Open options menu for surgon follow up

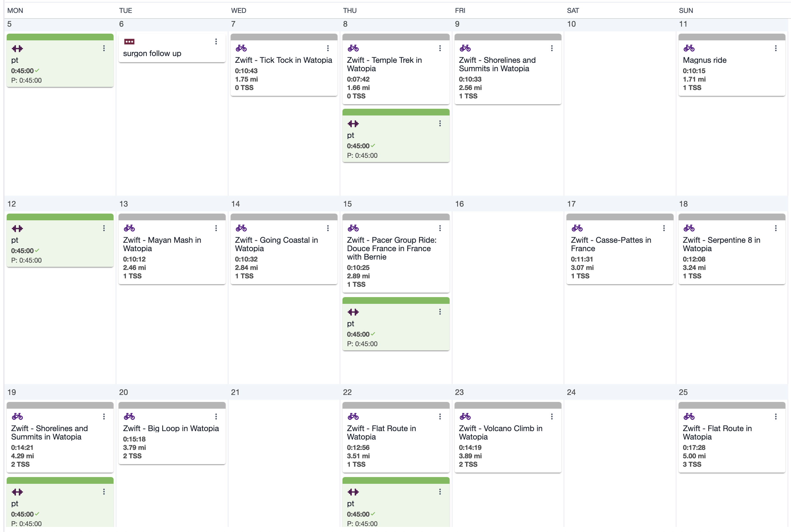[x=216, y=41]
